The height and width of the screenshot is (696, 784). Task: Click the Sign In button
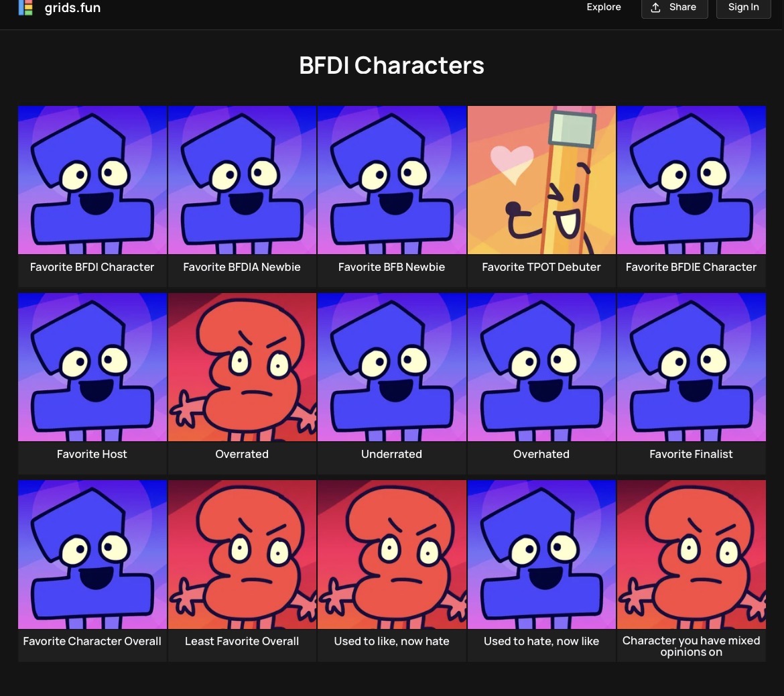point(743,7)
